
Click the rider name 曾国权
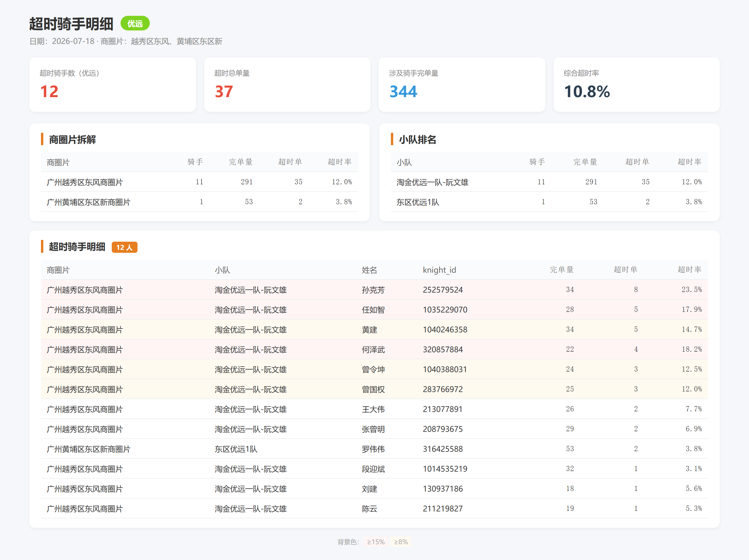tap(373, 389)
